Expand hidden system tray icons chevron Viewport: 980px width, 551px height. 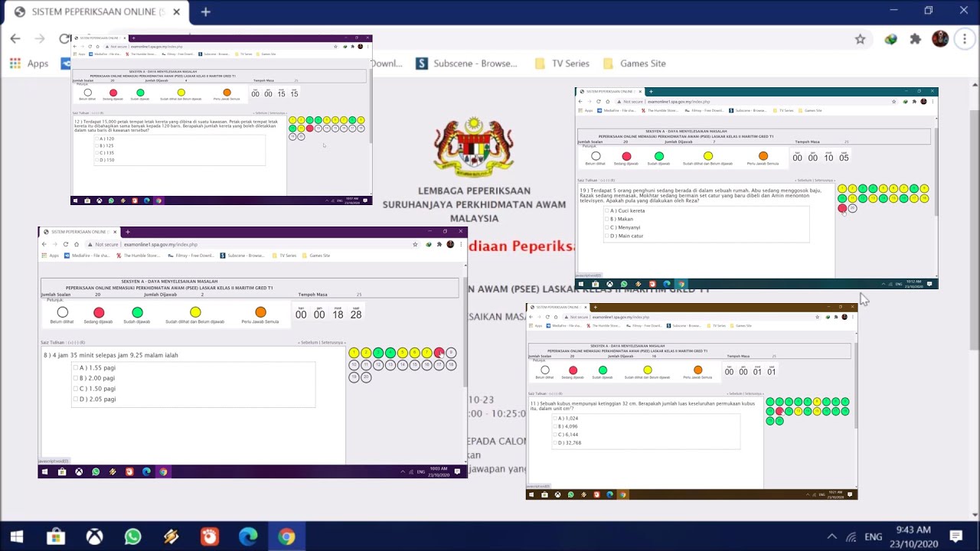tap(832, 537)
